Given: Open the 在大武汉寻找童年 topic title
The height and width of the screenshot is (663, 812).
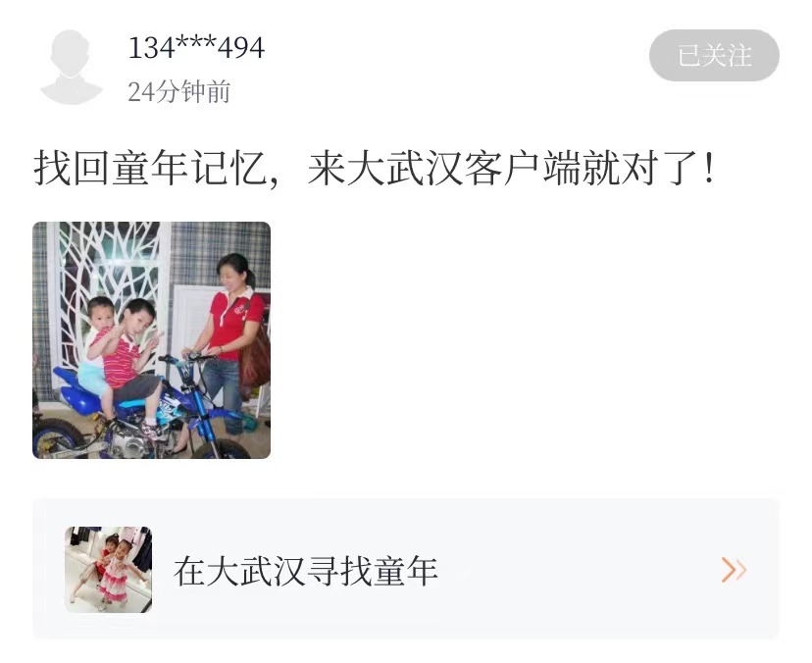Looking at the screenshot, I should pos(306,571).
